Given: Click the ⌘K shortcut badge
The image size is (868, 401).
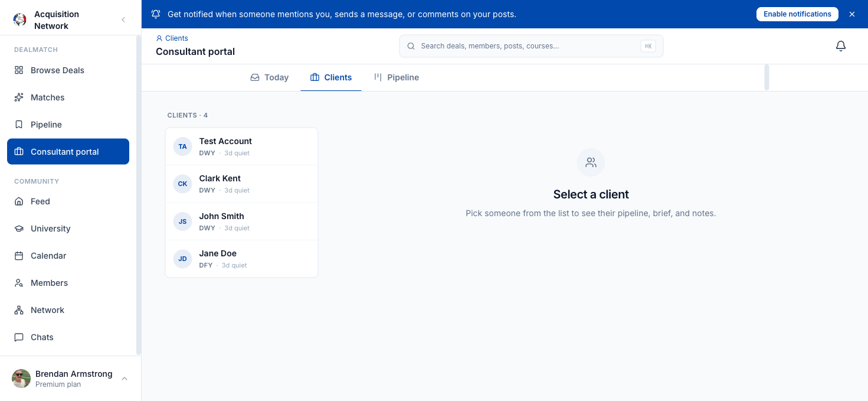Looking at the screenshot, I should (x=648, y=46).
